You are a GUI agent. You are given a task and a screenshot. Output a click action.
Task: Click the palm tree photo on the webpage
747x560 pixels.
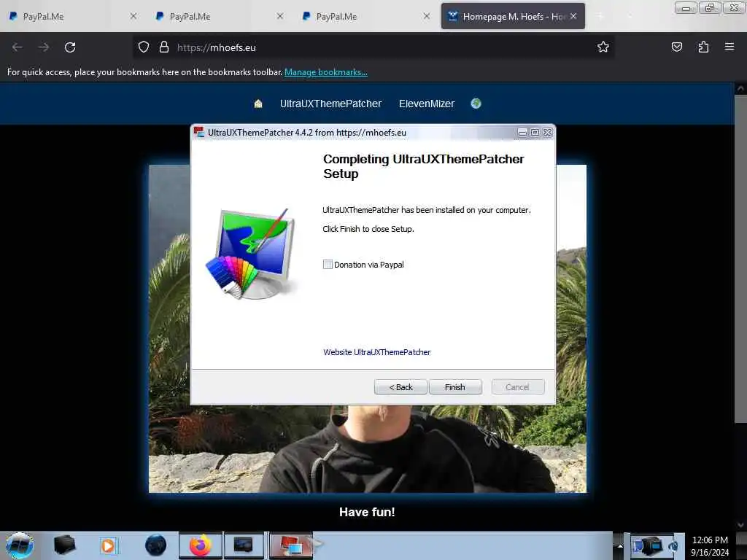coord(368,448)
